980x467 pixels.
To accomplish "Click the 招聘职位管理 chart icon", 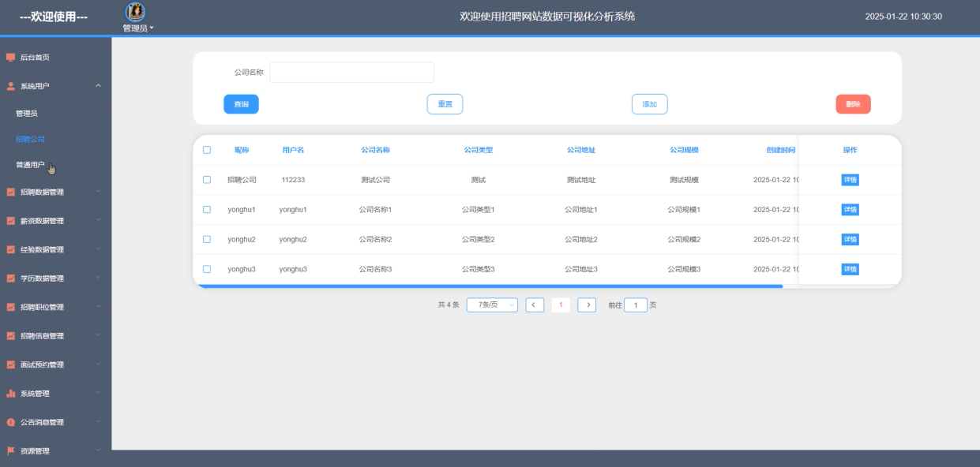I will click(x=11, y=307).
